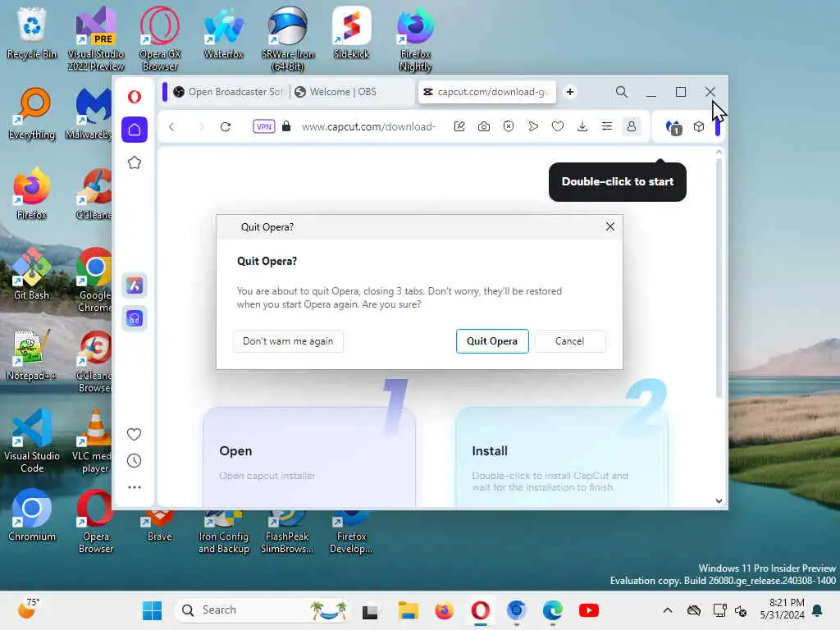
Task: Reload the capcut page
Action: [226, 127]
